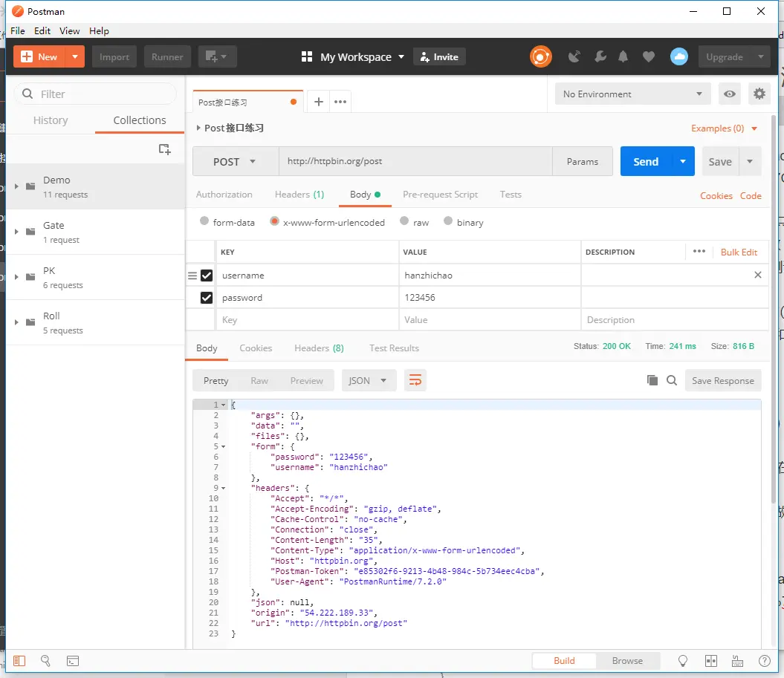Open Examples (0) dropdown

(x=724, y=128)
